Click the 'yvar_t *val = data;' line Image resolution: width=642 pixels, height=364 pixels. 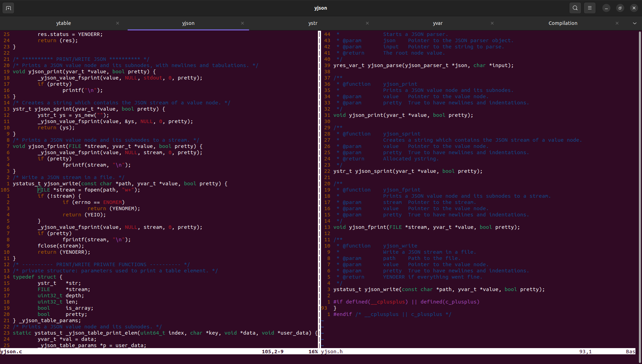pyautogui.click(x=67, y=339)
